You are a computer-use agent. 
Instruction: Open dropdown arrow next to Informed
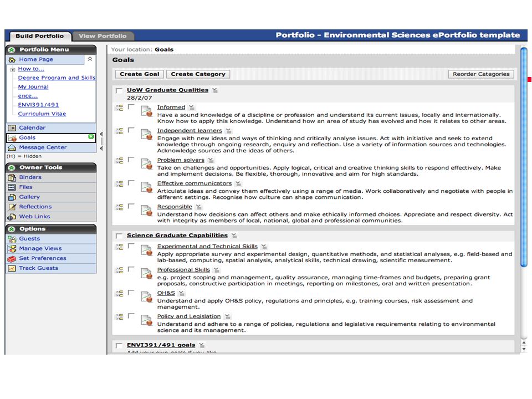(x=192, y=108)
